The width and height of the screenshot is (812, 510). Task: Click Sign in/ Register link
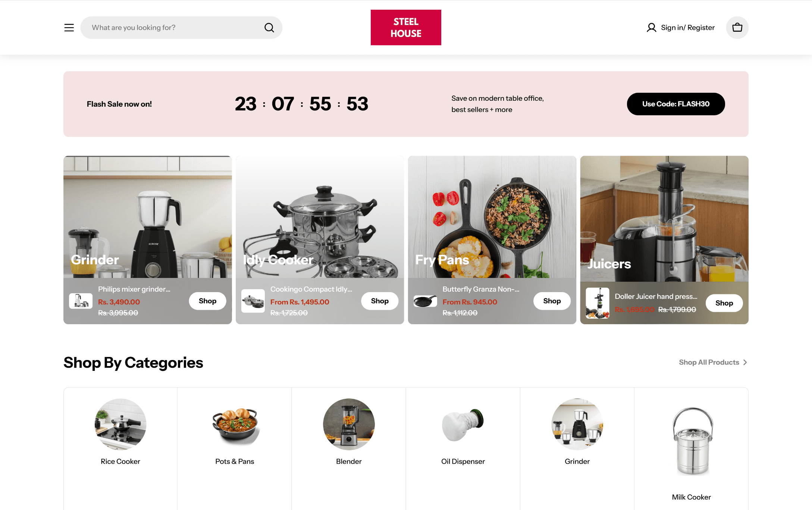coord(688,28)
